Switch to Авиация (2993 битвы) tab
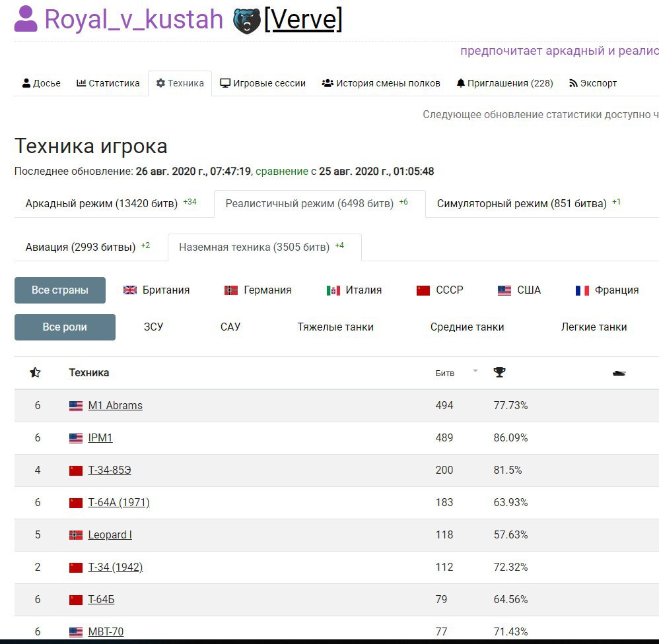 coord(87,247)
